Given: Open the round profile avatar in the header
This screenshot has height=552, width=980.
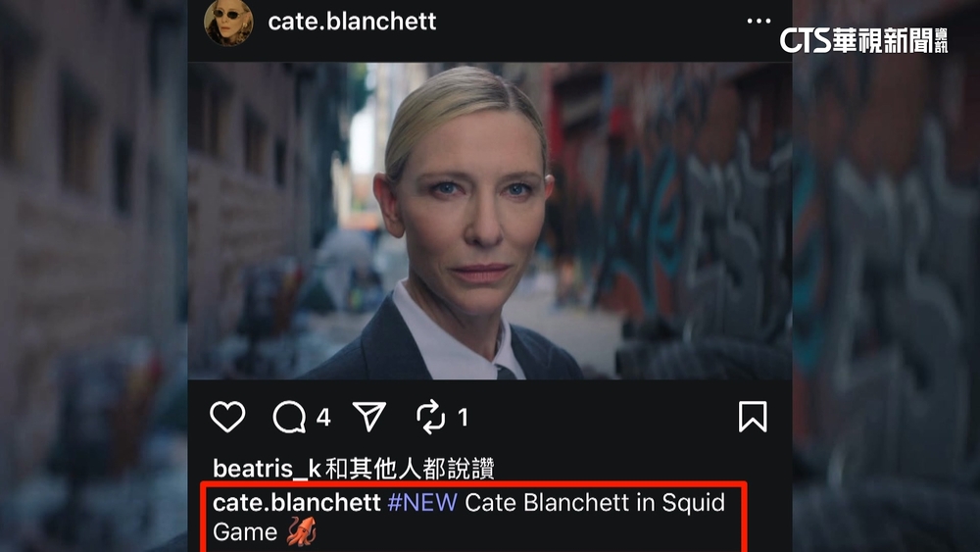Looking at the screenshot, I should (x=228, y=22).
